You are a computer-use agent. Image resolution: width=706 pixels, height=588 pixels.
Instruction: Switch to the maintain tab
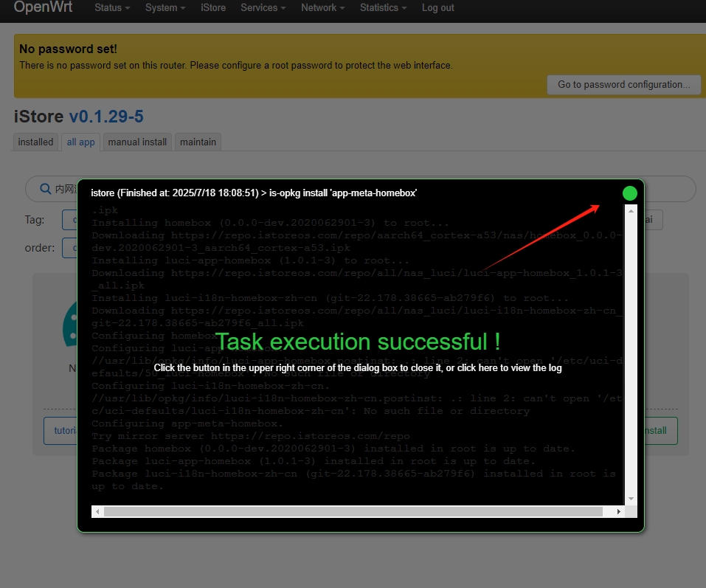tap(198, 142)
